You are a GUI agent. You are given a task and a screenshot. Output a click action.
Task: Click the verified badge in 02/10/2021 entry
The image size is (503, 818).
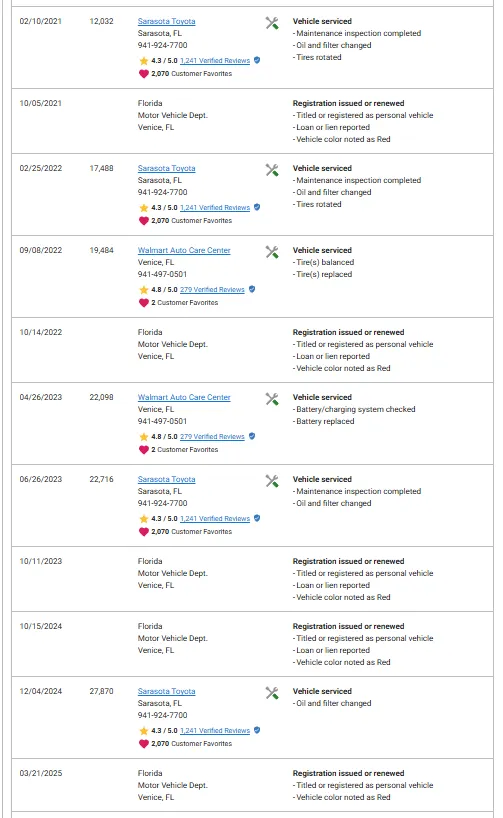tap(257, 60)
